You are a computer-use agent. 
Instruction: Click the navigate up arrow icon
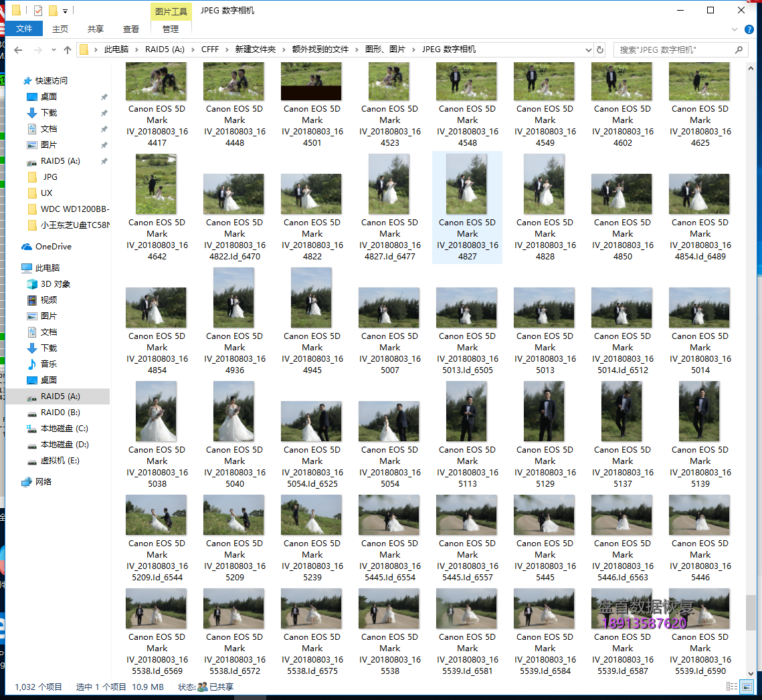click(x=67, y=49)
